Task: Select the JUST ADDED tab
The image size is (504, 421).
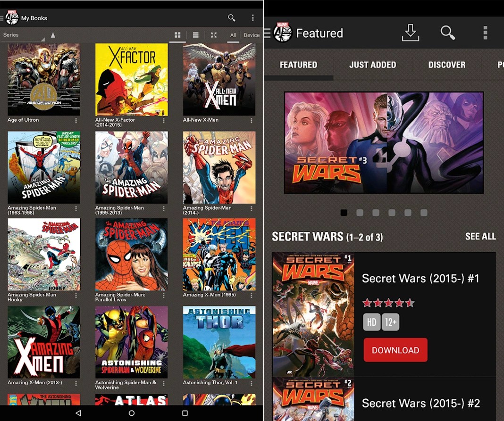Action: [372, 65]
